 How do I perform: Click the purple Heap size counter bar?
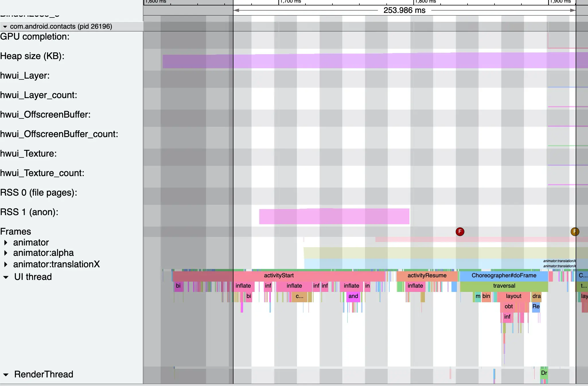tap(375, 60)
